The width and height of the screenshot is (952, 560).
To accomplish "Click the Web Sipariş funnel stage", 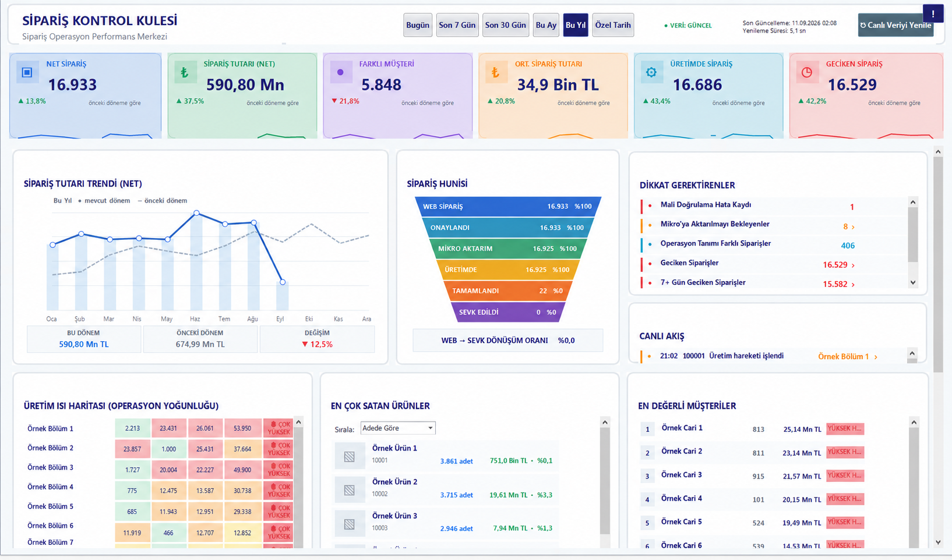I will pyautogui.click(x=508, y=207).
